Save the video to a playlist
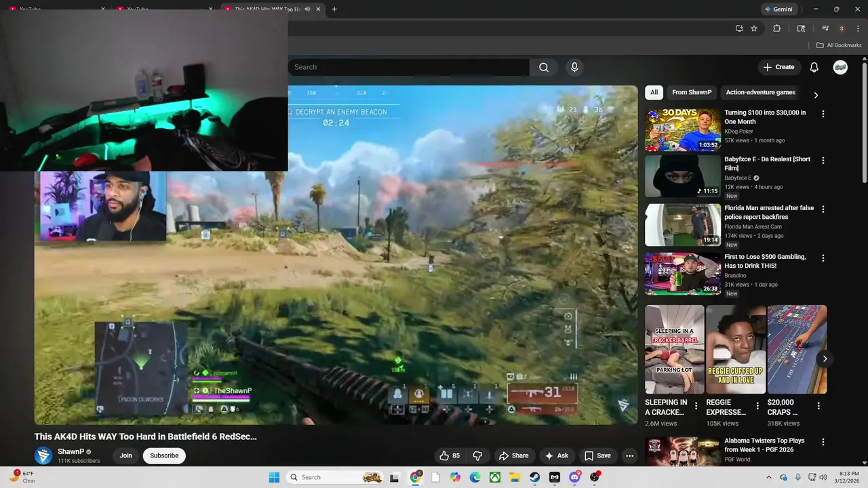 pos(597,455)
